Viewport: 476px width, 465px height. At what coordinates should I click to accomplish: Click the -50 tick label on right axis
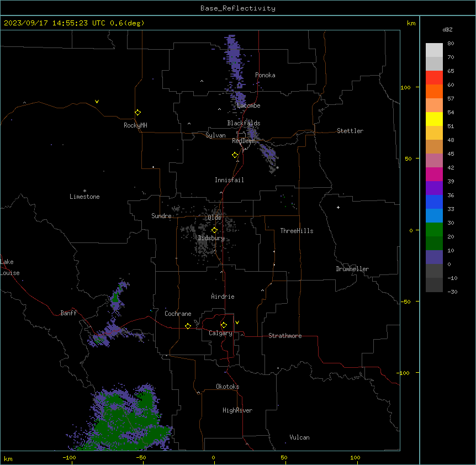[x=405, y=302]
